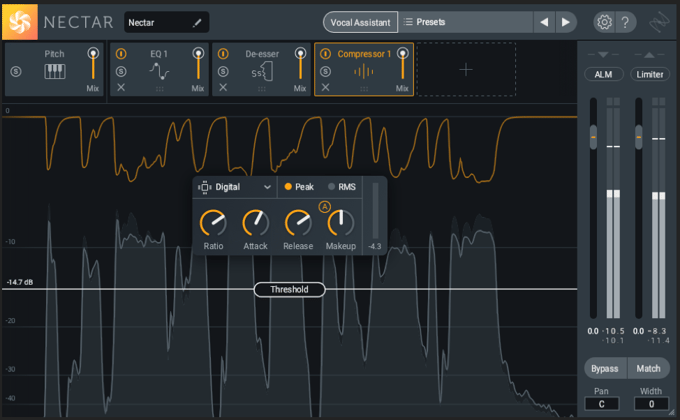Toggle the Limiter button

click(x=650, y=74)
